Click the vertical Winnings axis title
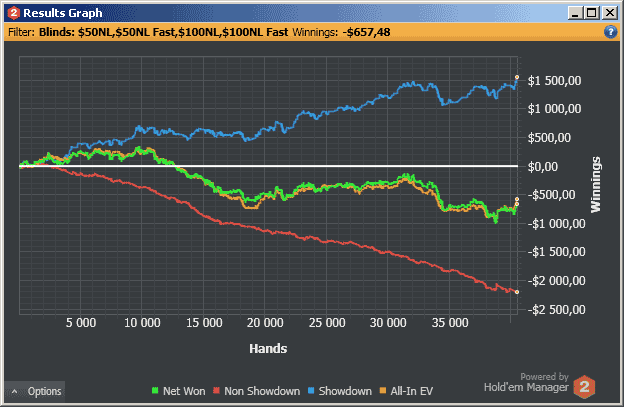The height and width of the screenshot is (407, 624). (x=595, y=184)
